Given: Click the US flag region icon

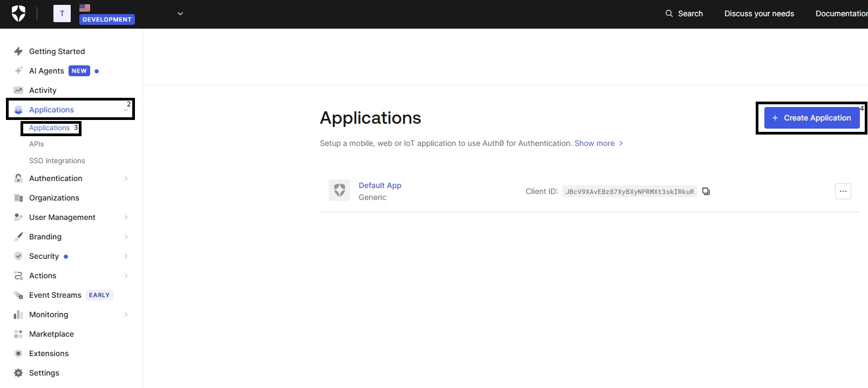Looking at the screenshot, I should pyautogui.click(x=85, y=8).
